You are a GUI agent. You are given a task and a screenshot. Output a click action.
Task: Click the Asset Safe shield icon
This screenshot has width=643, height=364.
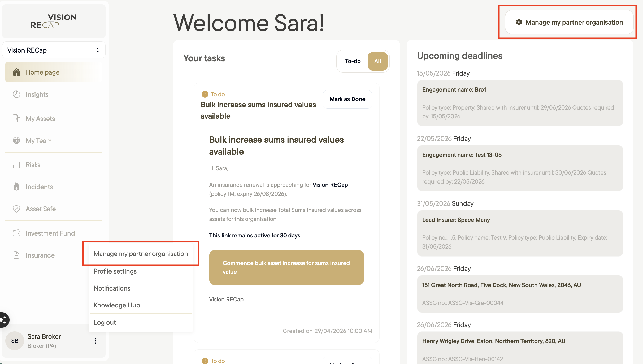tap(16, 209)
